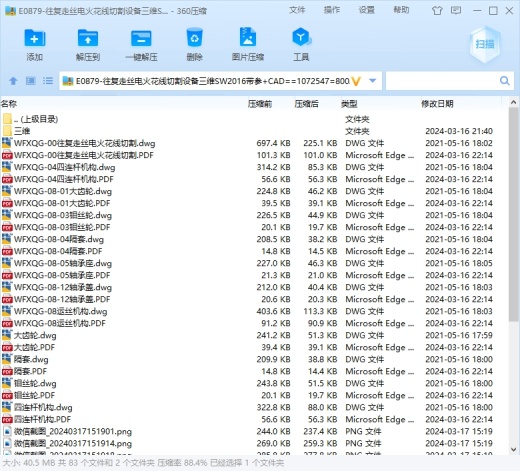Screen dimensions: 520x471
Task: Click the 扫描 (Scan) hexagon button
Action: 485,44
